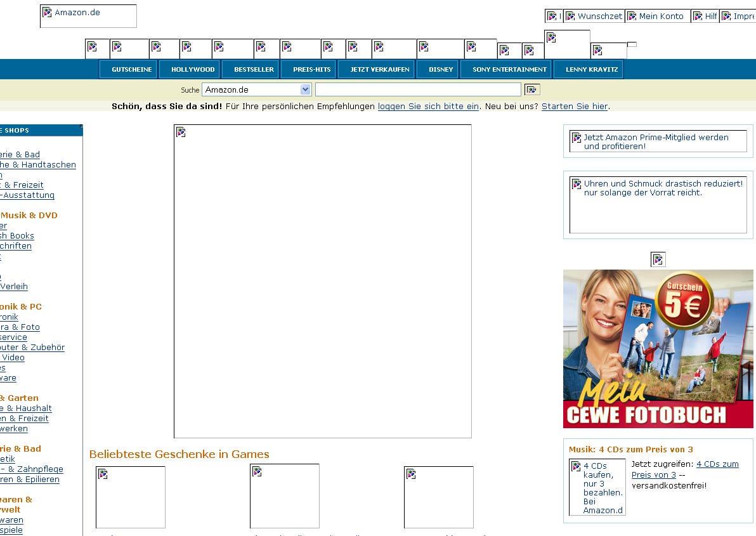Click the Mein CEWE Fotobuch advertisement
Screen dimensions: 756x536
pyautogui.click(x=658, y=348)
